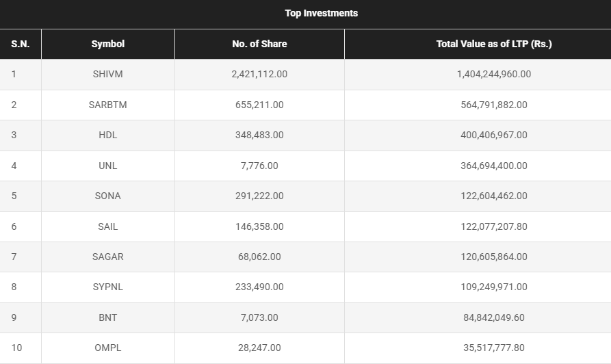
Task: Open the SYPNL symbol
Action: click(107, 287)
